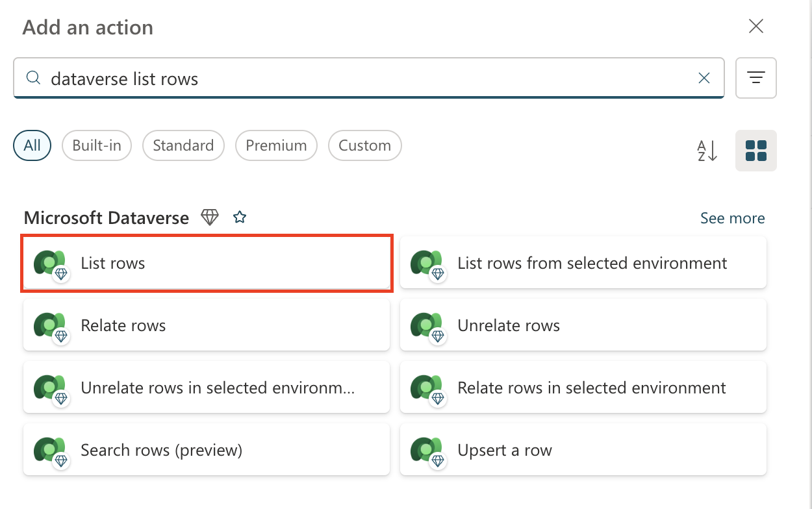This screenshot has width=812, height=509.
Task: Select the Search rows (preview) action
Action: click(x=207, y=449)
